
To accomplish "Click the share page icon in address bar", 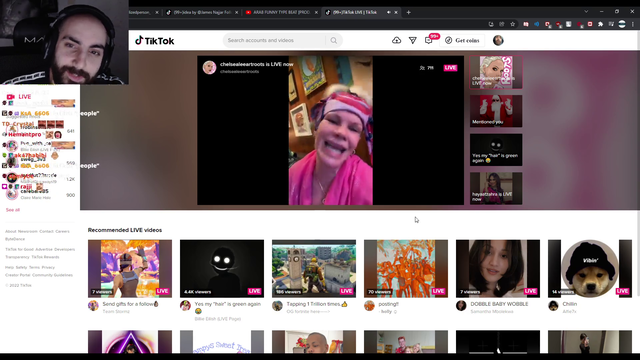I will (x=502, y=24).
